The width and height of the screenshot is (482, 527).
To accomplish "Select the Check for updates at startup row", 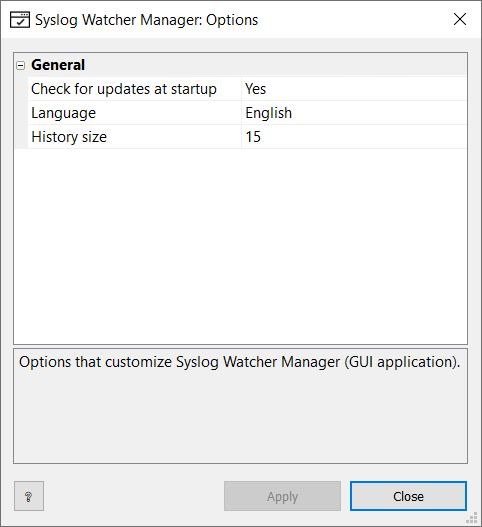I will [x=247, y=89].
